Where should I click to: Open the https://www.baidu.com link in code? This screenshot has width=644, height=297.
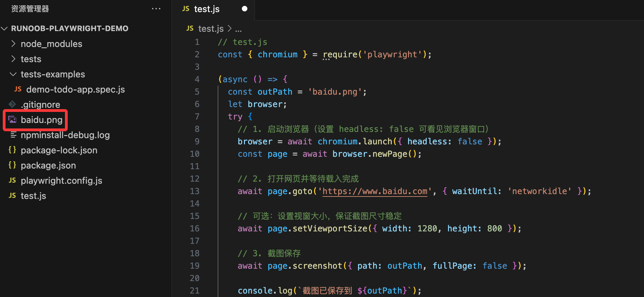tap(375, 191)
